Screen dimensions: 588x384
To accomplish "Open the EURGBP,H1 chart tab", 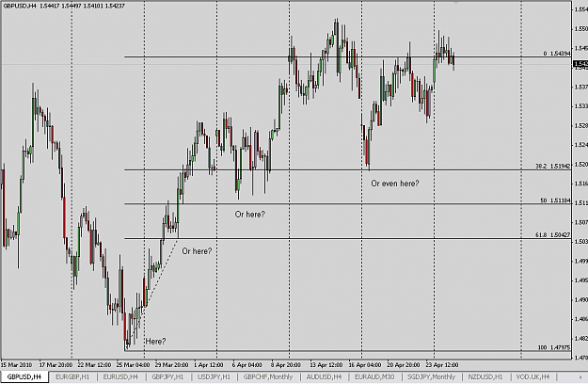I will point(72,376).
